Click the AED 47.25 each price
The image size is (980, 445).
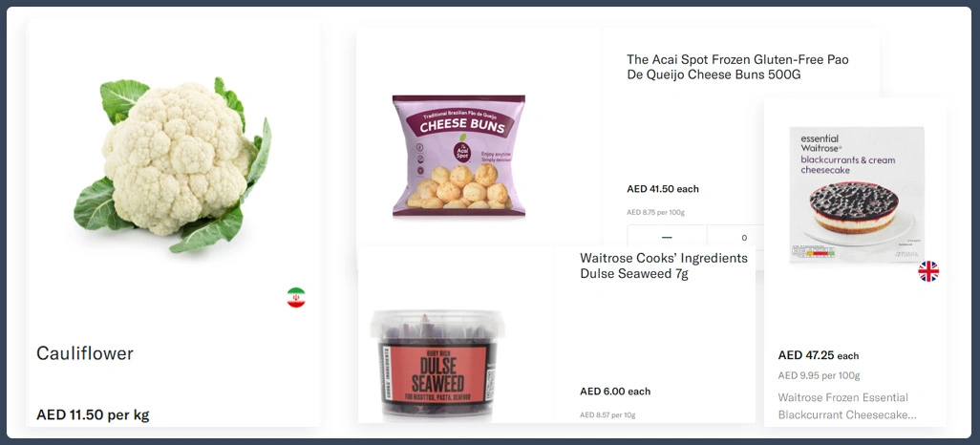point(819,355)
